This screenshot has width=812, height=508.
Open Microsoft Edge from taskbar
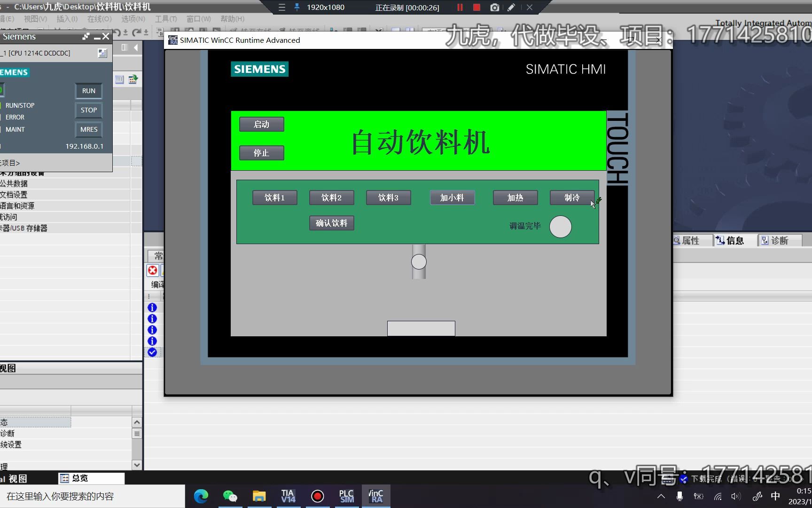[x=201, y=496]
